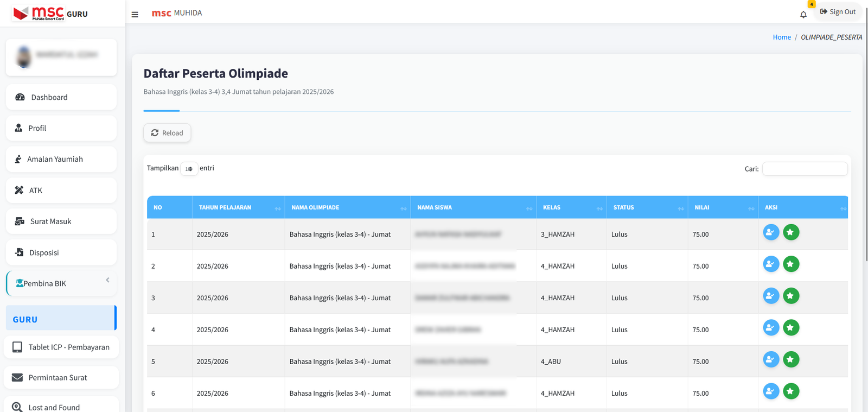868x412 pixels.
Task: Open Profil in sidebar
Action: [61, 128]
